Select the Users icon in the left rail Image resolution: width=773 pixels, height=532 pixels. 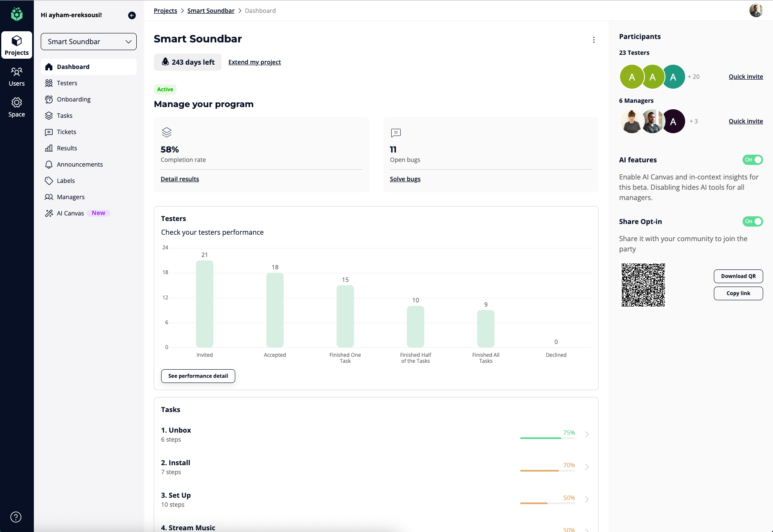[16, 75]
